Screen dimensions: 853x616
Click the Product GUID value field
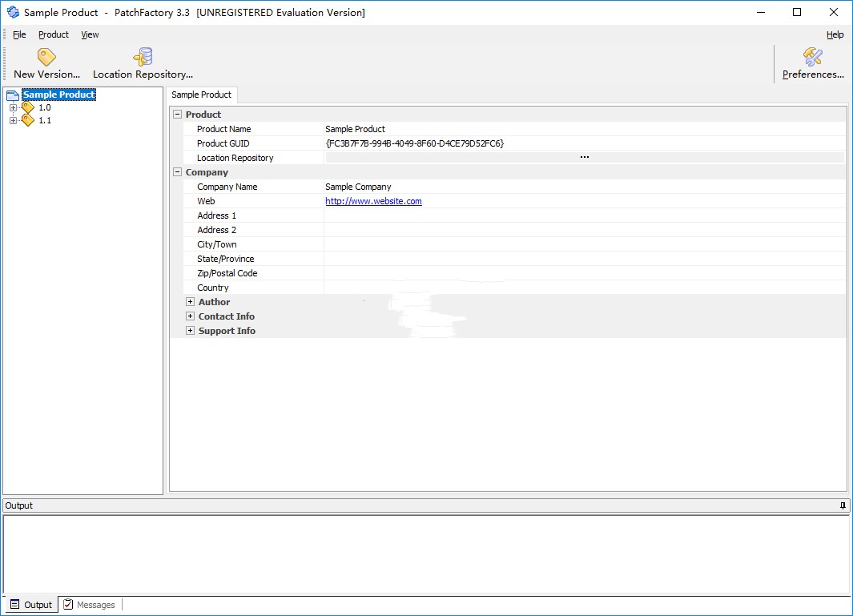point(585,143)
